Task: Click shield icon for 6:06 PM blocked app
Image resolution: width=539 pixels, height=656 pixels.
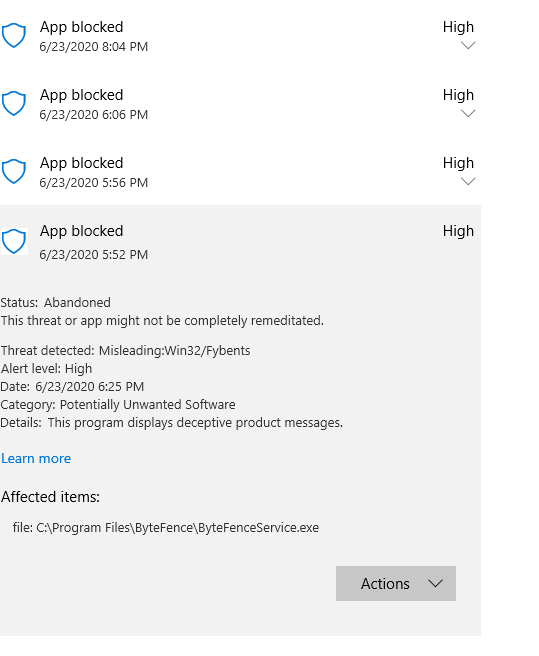Action: click(14, 103)
